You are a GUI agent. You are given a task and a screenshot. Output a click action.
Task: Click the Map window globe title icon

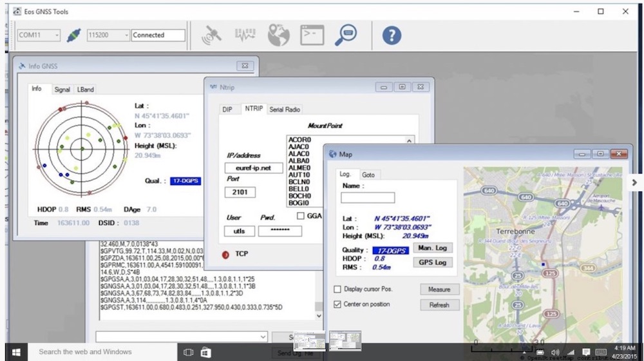pos(333,154)
